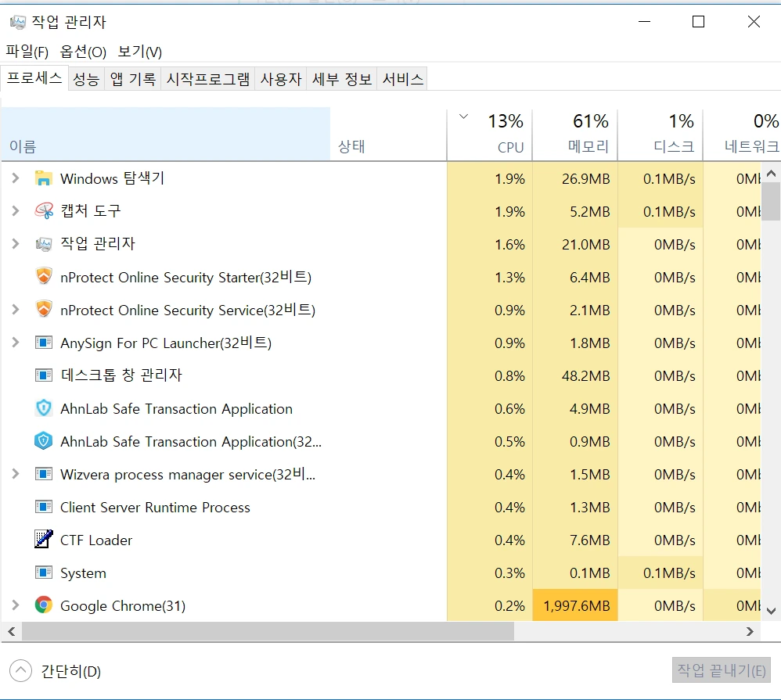Switch to the 앱 기록 tab
Image resolution: width=781 pixels, height=700 pixels.
coord(132,79)
